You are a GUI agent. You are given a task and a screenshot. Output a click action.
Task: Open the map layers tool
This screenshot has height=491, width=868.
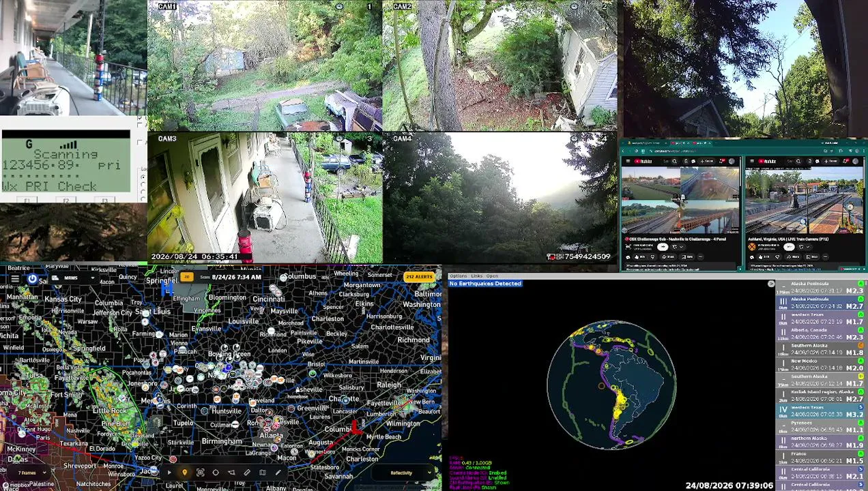tap(263, 472)
